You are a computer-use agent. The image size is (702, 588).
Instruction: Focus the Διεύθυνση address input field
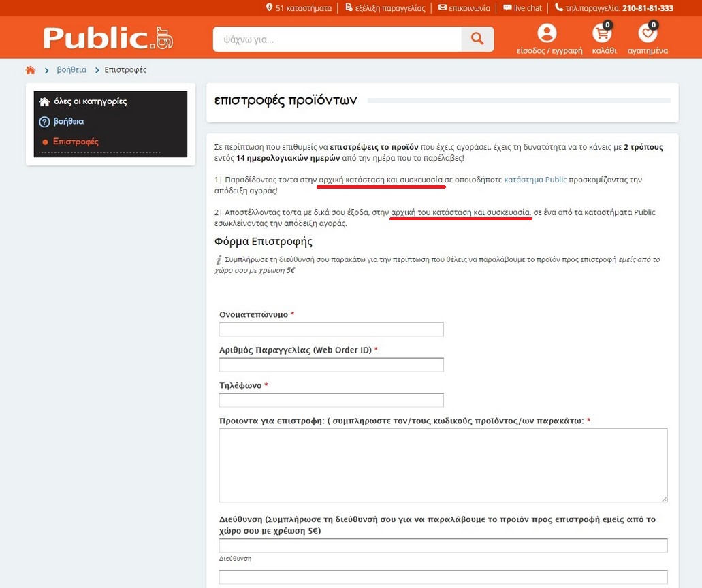tap(443, 546)
